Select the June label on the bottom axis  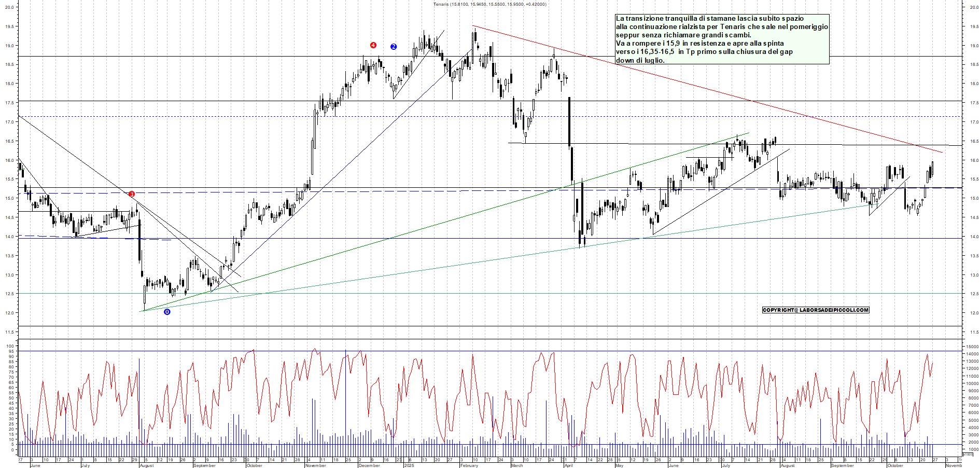pyautogui.click(x=35, y=465)
